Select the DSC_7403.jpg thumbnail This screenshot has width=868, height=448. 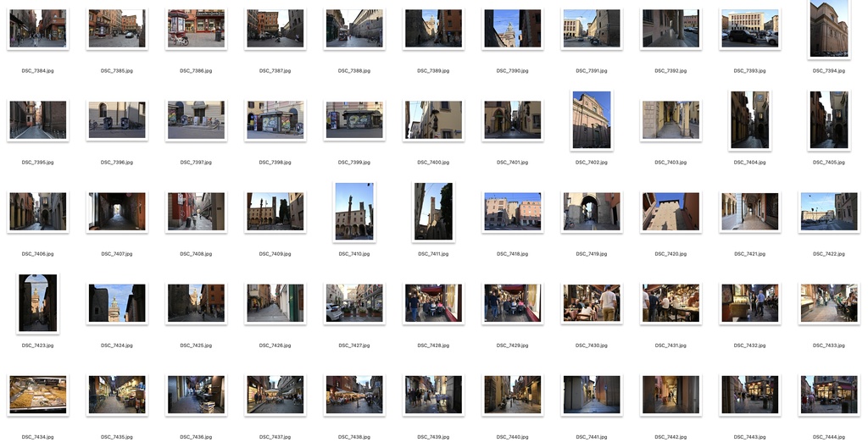tap(671, 120)
